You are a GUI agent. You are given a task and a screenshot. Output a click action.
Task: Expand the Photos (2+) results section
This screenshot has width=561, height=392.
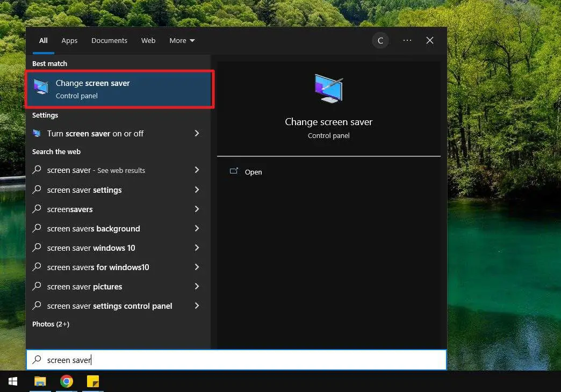click(x=51, y=324)
